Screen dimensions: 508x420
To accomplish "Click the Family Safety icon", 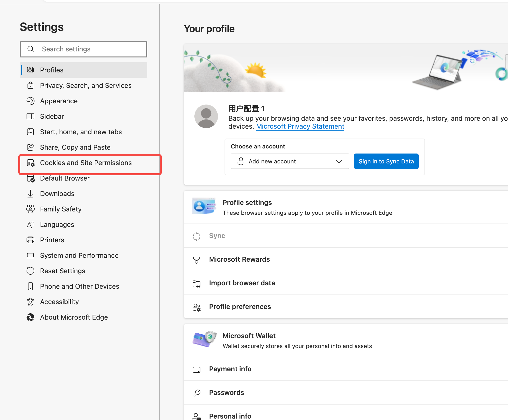I will 30,209.
